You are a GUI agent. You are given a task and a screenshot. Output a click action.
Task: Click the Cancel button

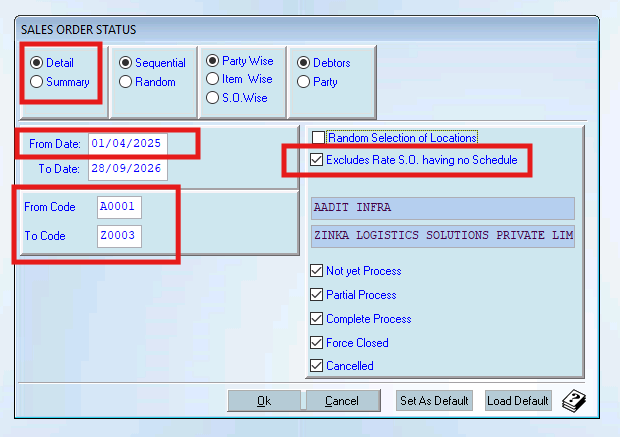[342, 401]
